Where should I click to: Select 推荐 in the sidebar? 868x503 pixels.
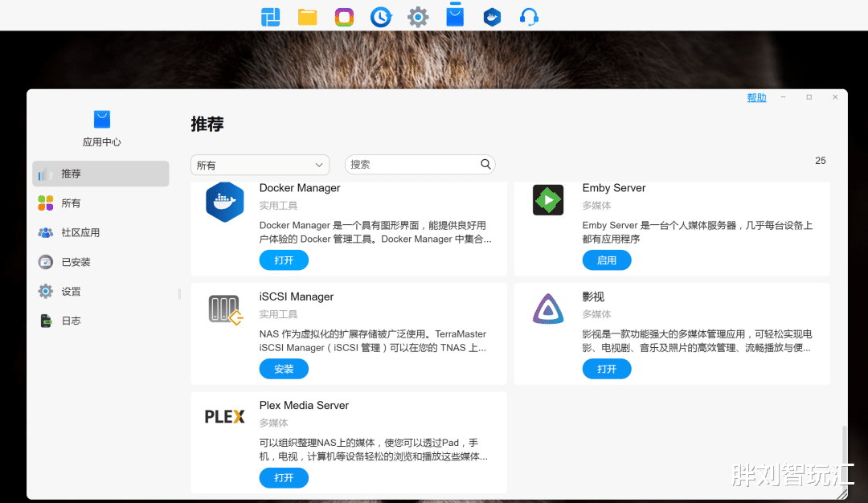point(100,174)
